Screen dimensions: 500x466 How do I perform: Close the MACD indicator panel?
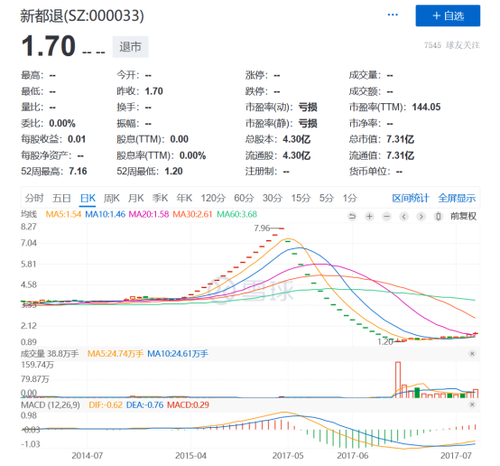[472, 405]
